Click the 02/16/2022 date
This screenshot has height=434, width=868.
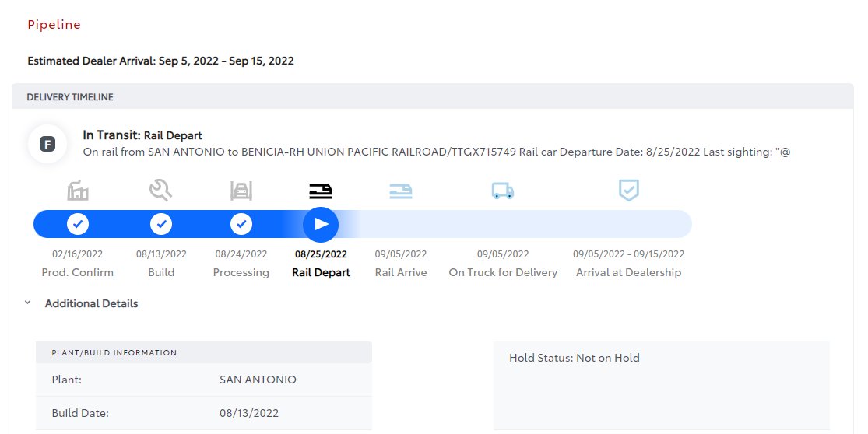[78, 254]
